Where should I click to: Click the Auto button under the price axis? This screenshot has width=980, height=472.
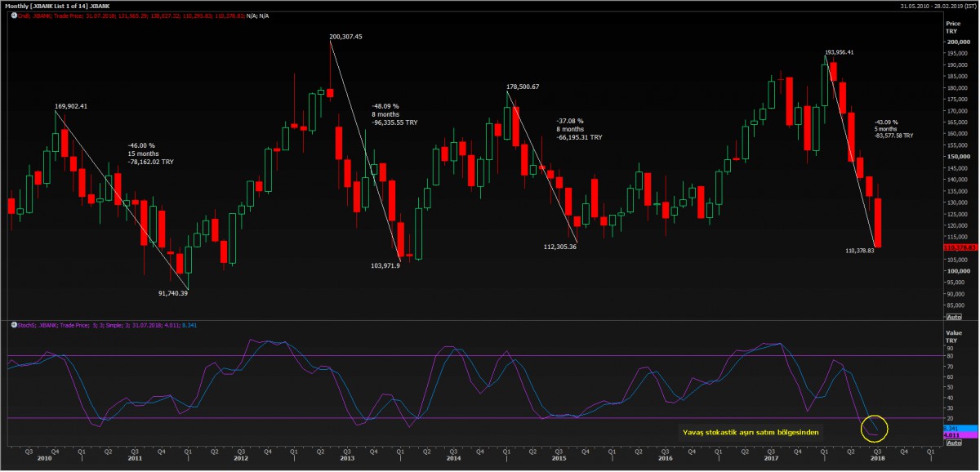point(953,316)
